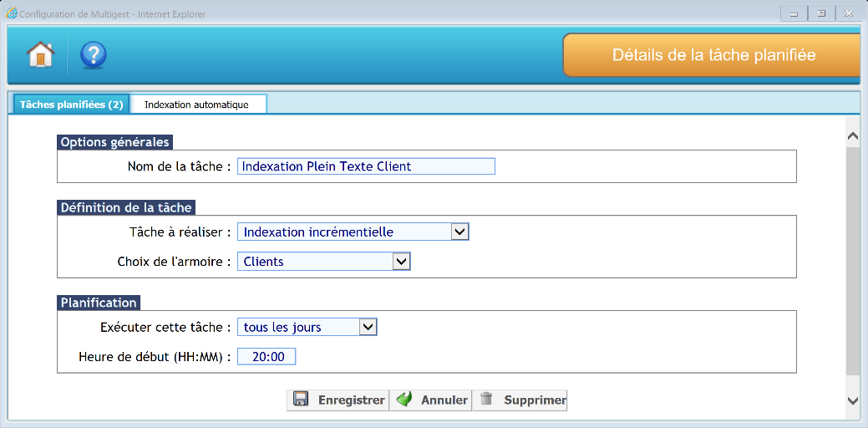This screenshot has width=868, height=428.
Task: Delete the task with Supprimer
Action: click(x=520, y=400)
